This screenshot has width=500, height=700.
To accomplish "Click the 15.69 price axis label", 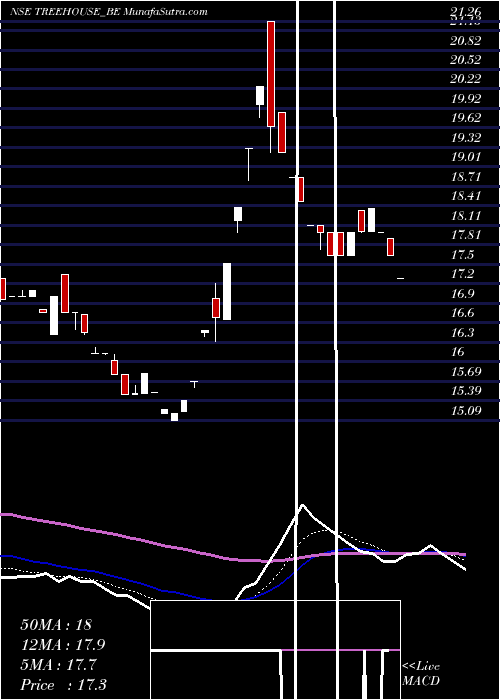I will (466, 371).
